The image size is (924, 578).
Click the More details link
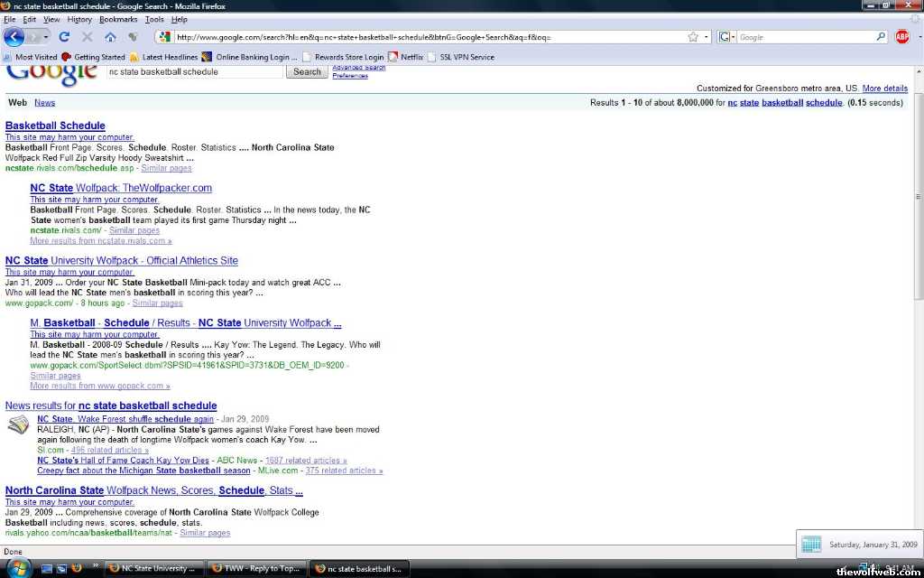pos(884,89)
